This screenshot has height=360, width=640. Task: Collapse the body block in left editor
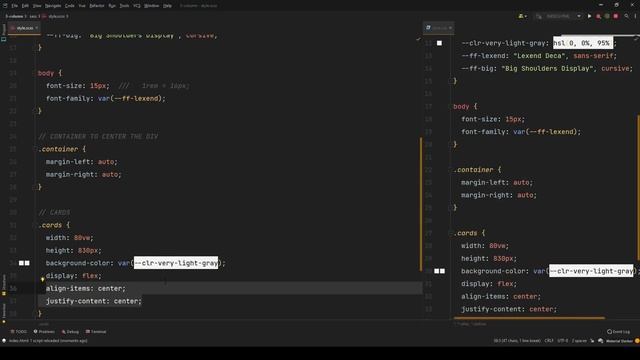(x=35, y=73)
